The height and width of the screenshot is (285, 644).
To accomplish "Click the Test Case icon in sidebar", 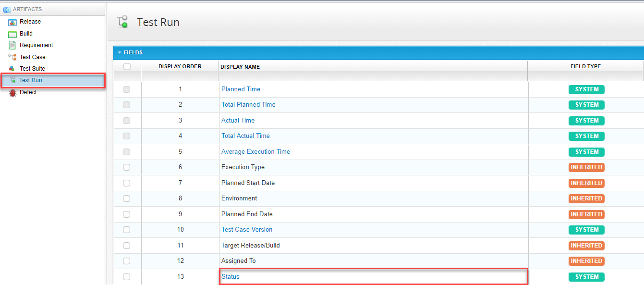I will coord(12,57).
